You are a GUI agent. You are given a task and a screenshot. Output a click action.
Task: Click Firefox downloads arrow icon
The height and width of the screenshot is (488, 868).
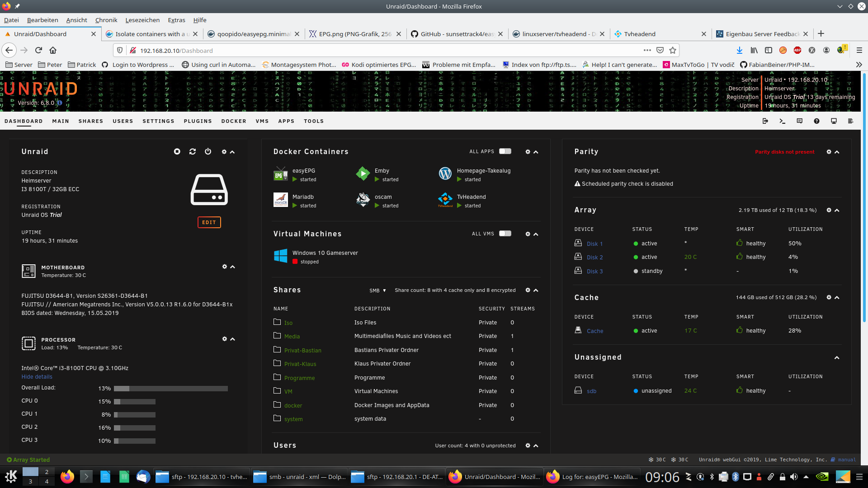click(740, 50)
